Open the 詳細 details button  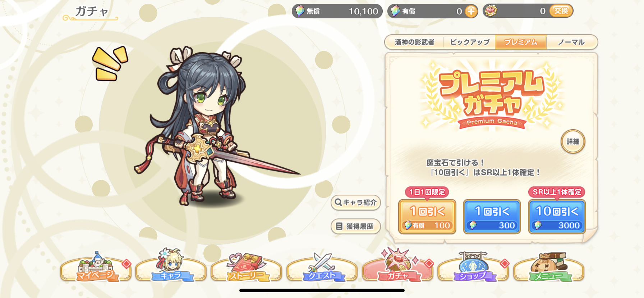click(x=573, y=141)
